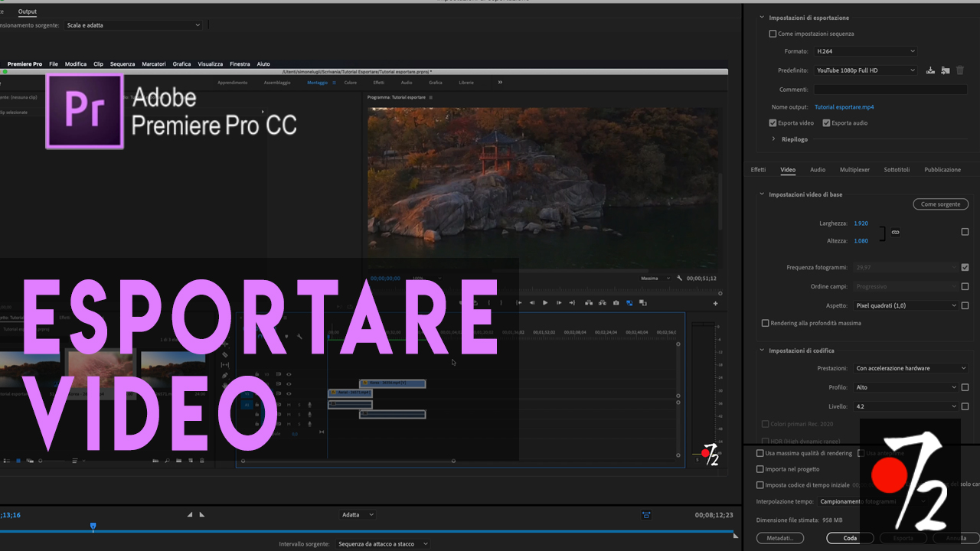Click the import preset icon
Screen dimensions: 980x551
coord(946,70)
